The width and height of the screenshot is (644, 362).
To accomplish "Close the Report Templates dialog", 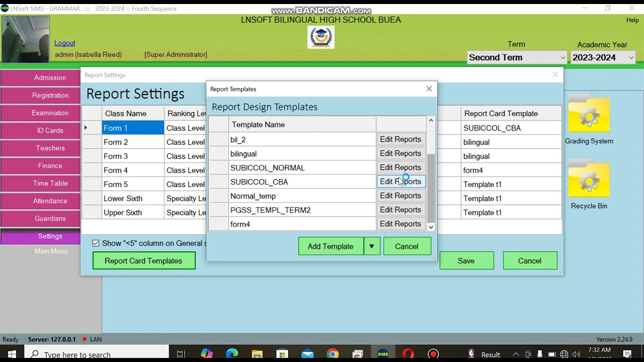I will [429, 88].
